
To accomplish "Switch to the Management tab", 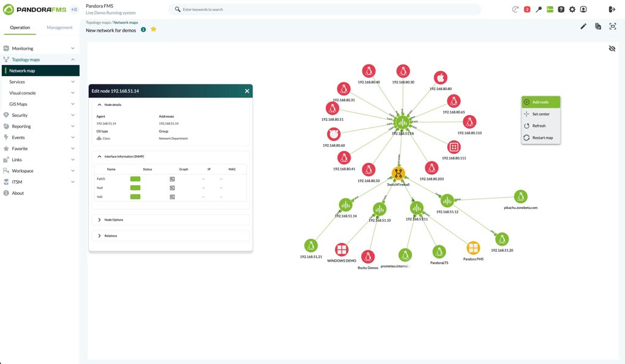I will 59,28.
